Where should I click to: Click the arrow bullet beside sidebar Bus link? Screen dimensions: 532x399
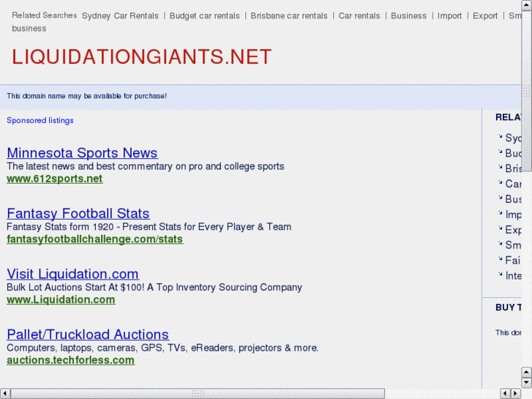point(501,197)
